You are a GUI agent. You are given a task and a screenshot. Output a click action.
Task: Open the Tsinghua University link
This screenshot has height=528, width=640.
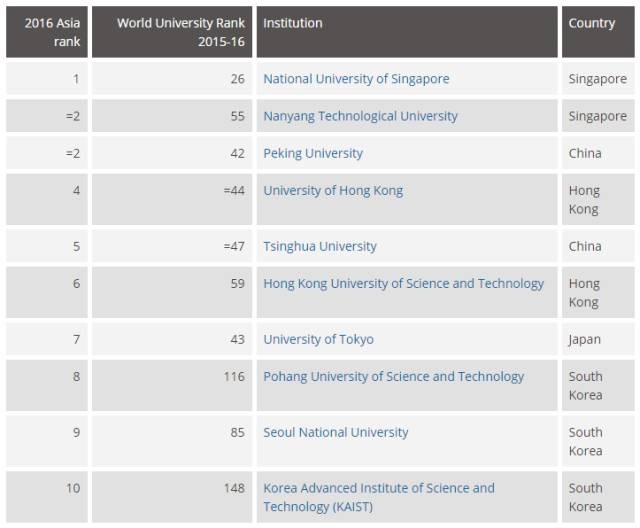tap(320, 246)
